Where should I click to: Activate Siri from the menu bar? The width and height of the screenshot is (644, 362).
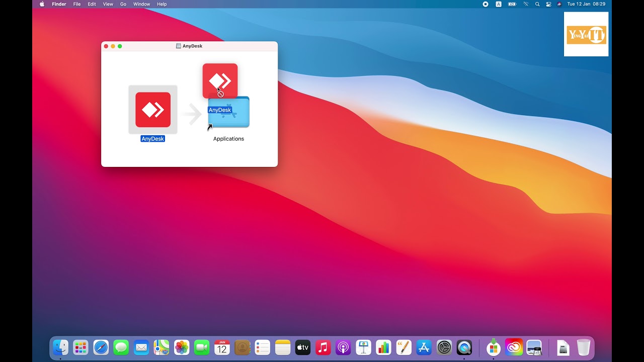coord(559,4)
